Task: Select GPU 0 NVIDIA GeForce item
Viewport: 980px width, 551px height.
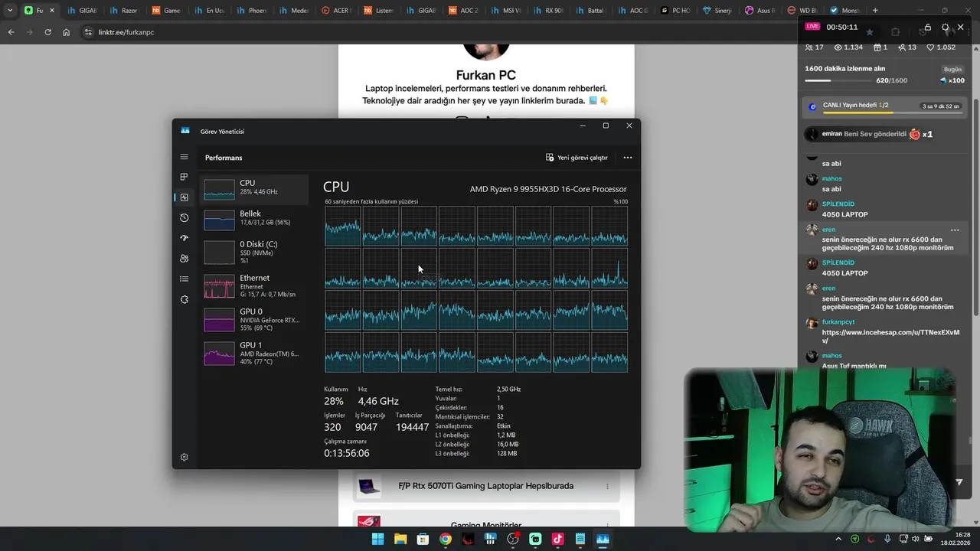Action: click(254, 319)
